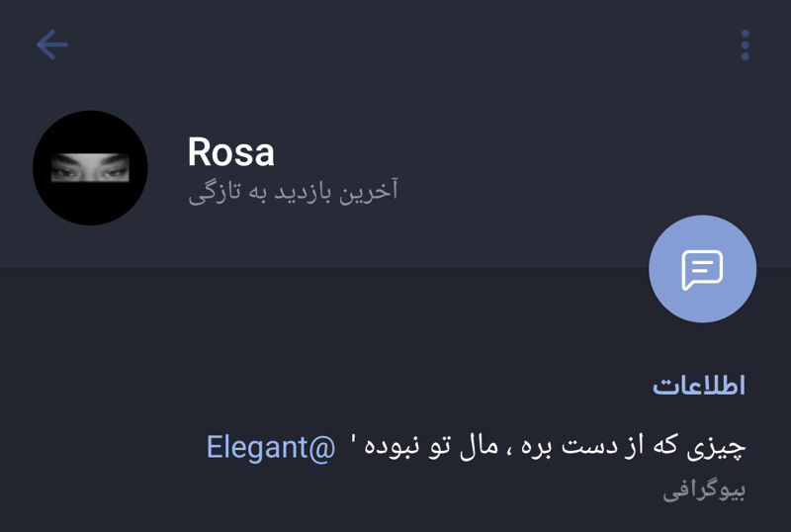Tap the message chat bubble button
This screenshot has width=791, height=532.
click(702, 268)
